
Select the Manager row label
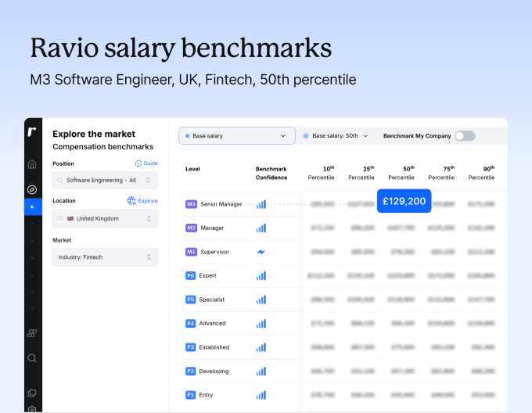point(212,228)
